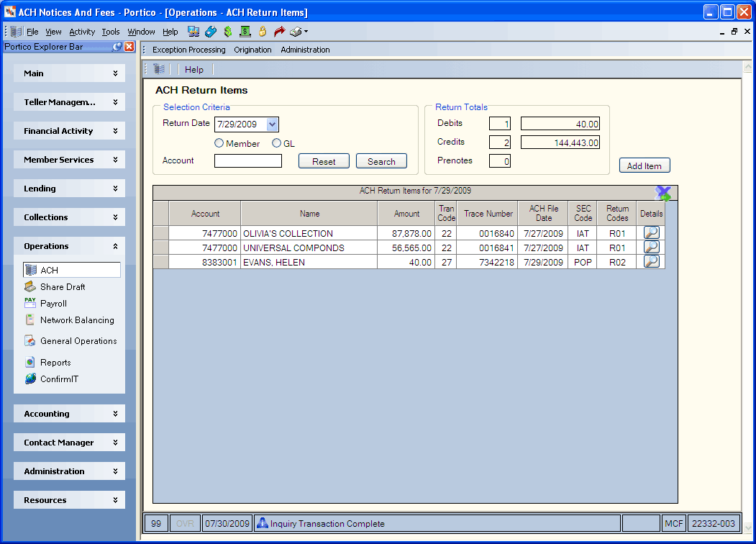756x544 pixels.
Task: Expand the Contact Manager panel
Action: 70,443
